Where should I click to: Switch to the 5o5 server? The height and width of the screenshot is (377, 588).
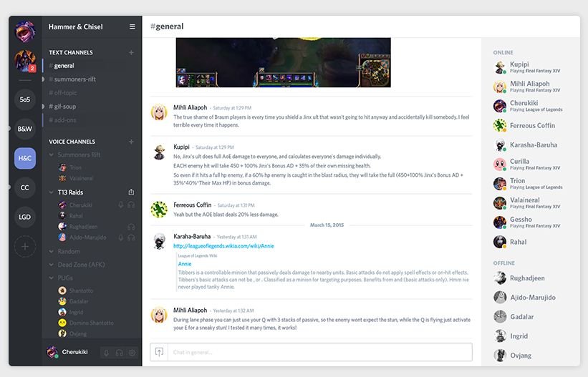point(25,99)
